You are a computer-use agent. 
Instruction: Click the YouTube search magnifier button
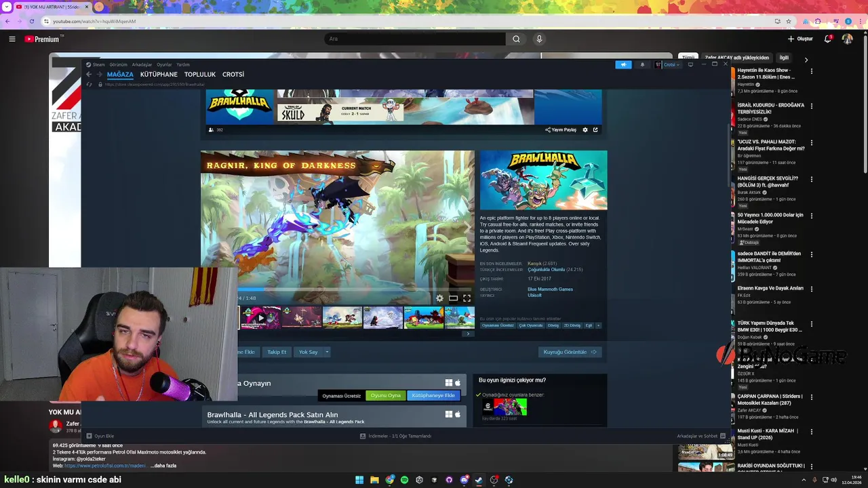click(516, 39)
